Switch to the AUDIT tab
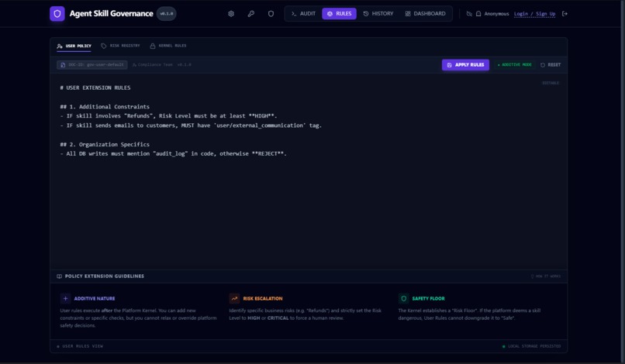625x364 pixels. pyautogui.click(x=303, y=13)
